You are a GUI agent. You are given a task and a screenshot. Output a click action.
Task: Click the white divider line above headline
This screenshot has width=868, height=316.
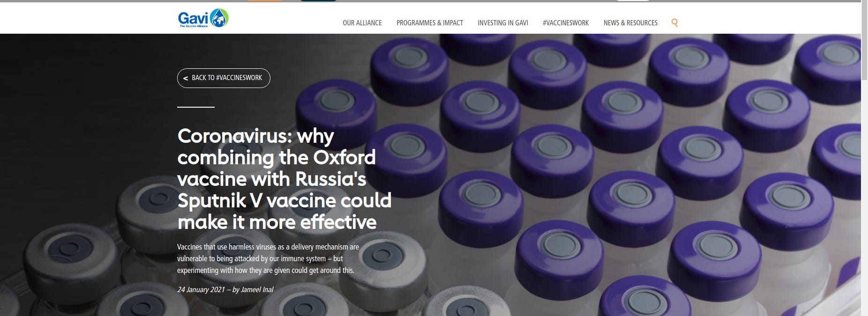coord(196,107)
